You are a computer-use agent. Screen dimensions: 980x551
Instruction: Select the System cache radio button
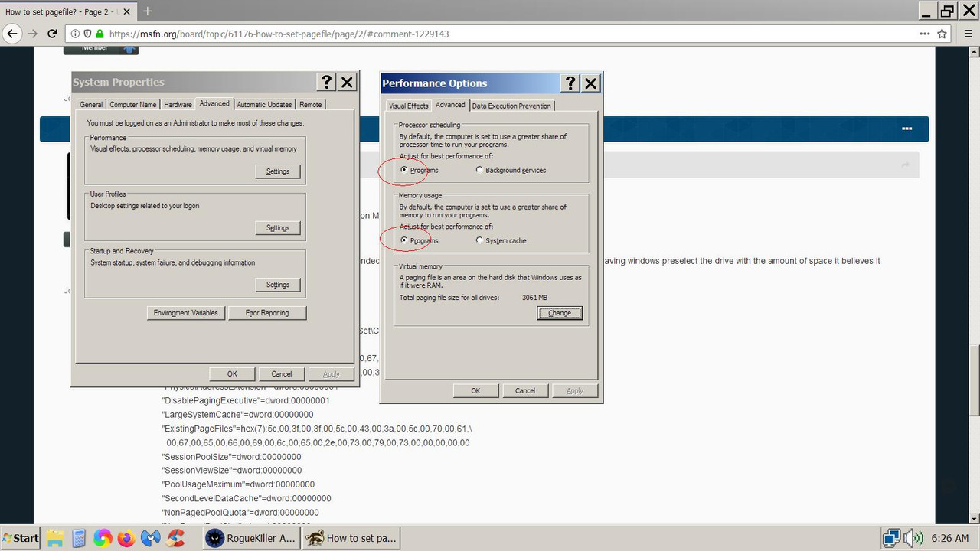(x=480, y=240)
